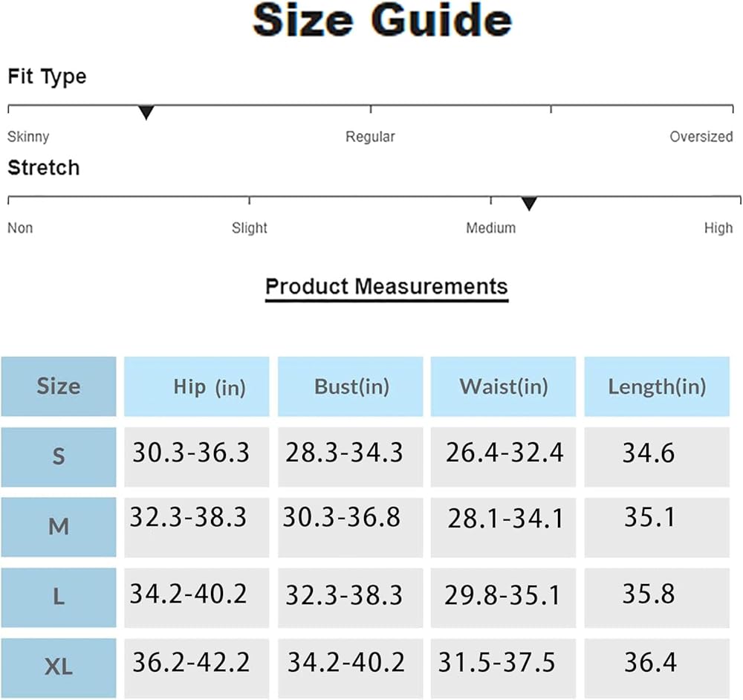Image resolution: width=743 pixels, height=700 pixels.
Task: Click the 34.2-40.2 hip cell for L
Action: click(x=189, y=594)
